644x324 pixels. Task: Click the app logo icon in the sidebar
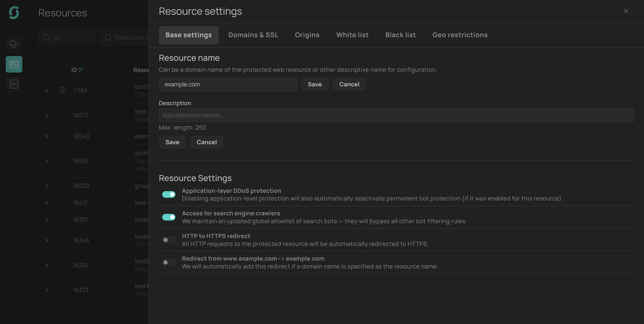pyautogui.click(x=14, y=12)
